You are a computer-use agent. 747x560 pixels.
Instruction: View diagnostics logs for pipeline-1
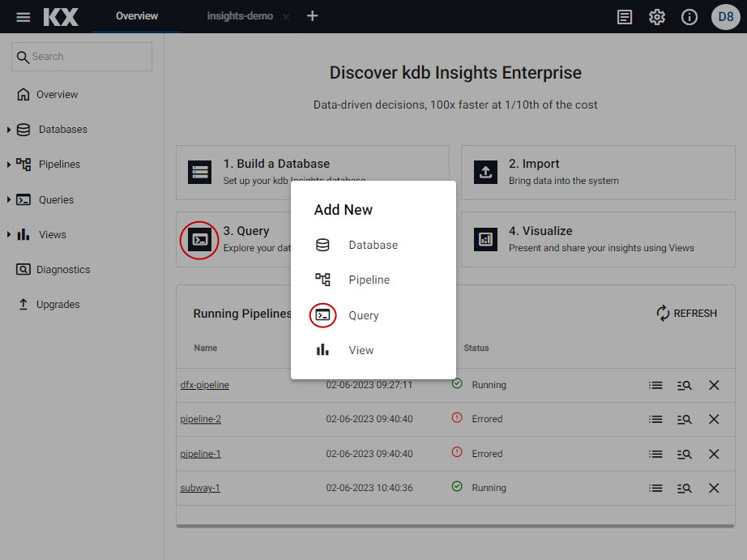[x=685, y=454]
